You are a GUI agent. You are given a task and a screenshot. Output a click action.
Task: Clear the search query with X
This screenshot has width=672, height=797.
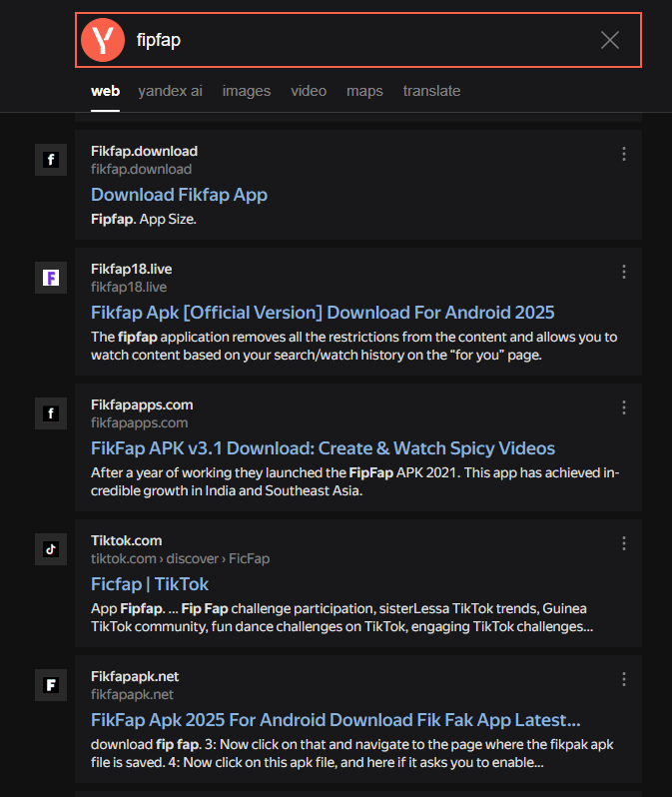[x=609, y=40]
